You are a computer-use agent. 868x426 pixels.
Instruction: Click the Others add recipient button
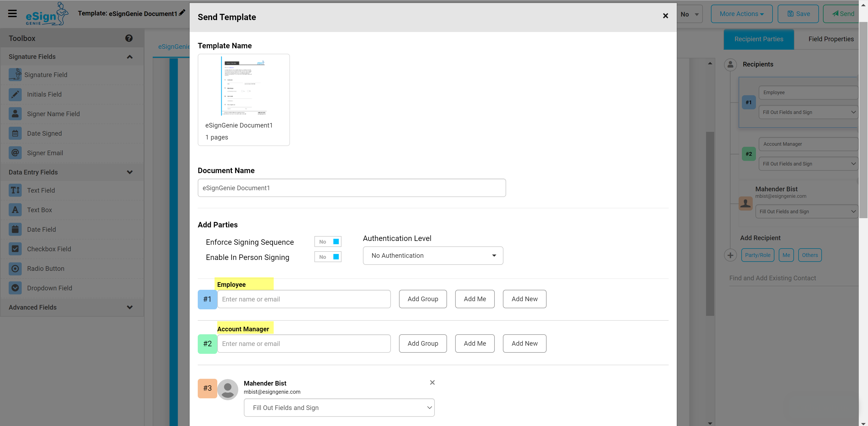click(810, 255)
